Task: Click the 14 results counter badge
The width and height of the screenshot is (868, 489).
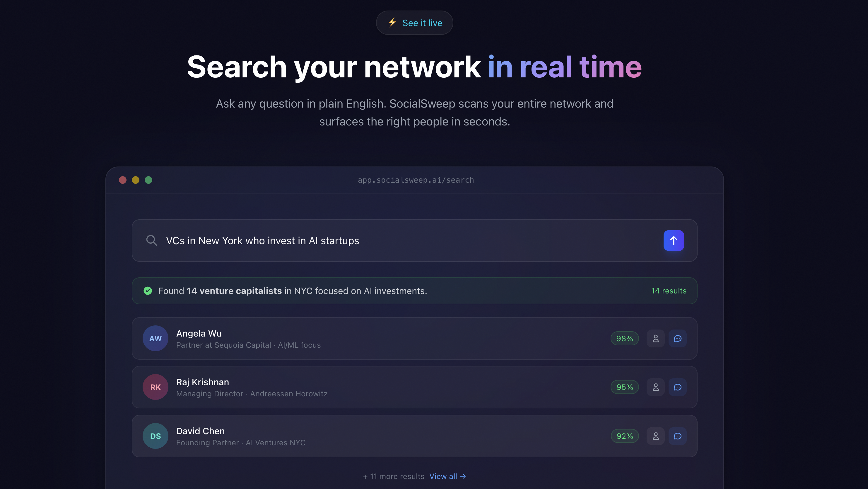Action: (x=669, y=291)
